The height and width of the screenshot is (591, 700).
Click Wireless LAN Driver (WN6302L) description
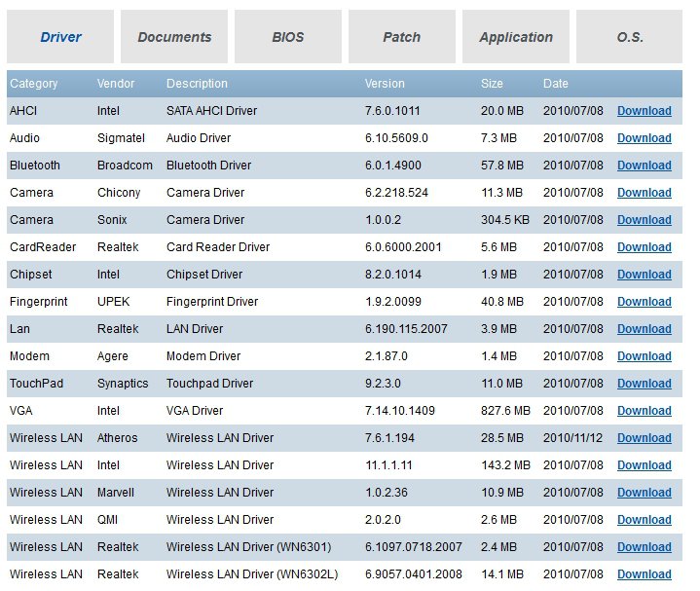pos(252,573)
